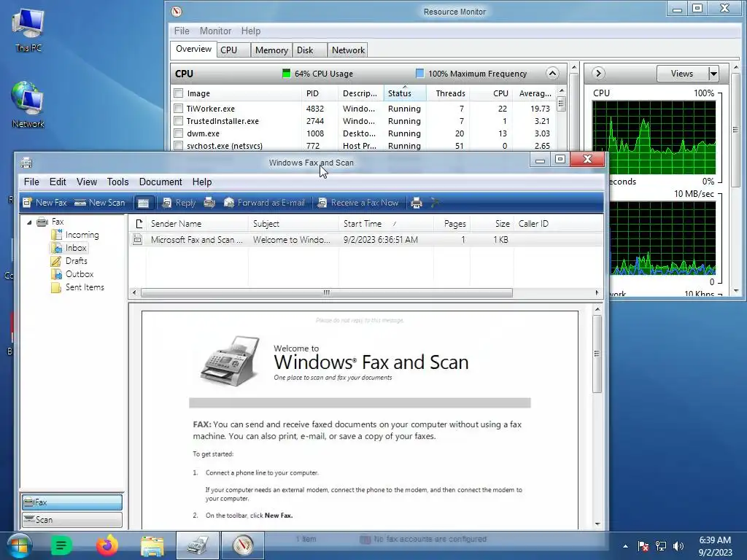This screenshot has height=560, width=747.
Task: Collapse the Fax tree node
Action: (x=29, y=222)
